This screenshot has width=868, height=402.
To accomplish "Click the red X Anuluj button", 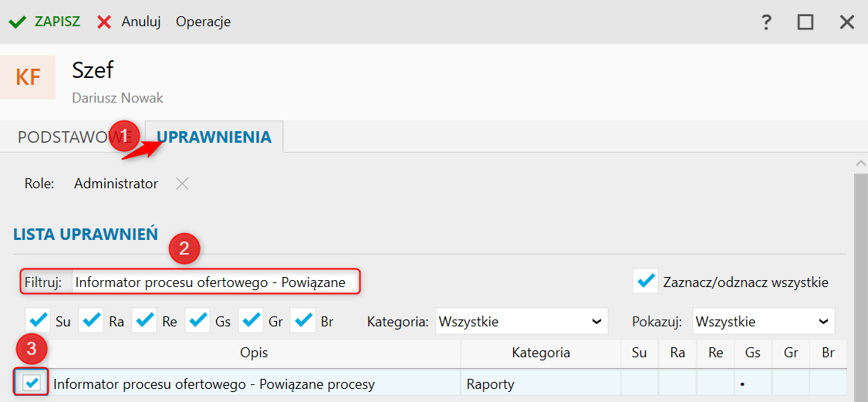I will click(x=129, y=22).
